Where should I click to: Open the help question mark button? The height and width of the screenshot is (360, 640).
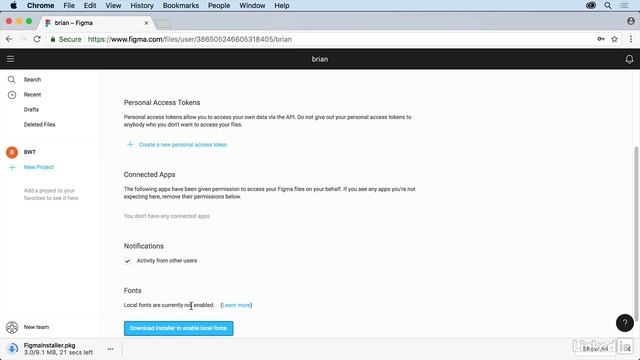click(624, 323)
